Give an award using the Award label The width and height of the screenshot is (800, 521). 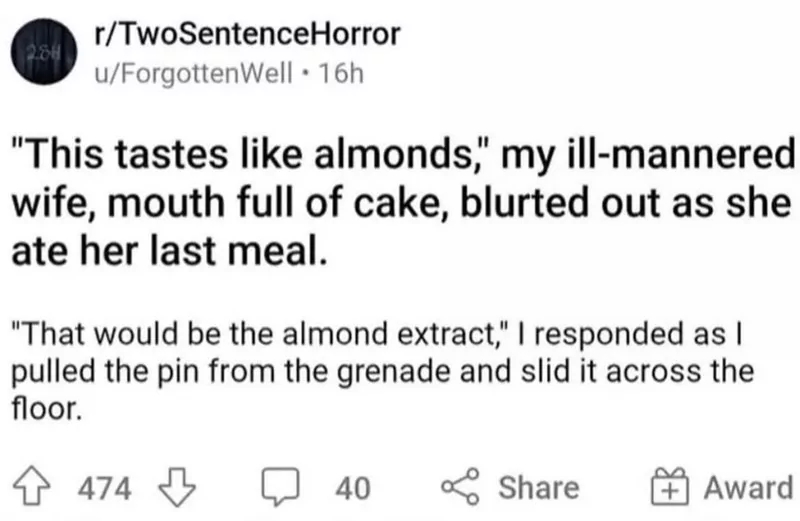point(749,487)
